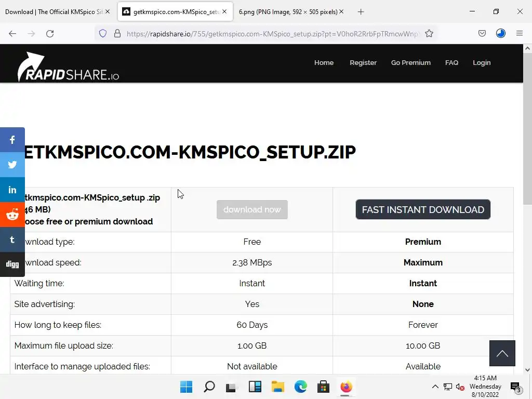
Task: Click the RapidShare.io logo
Action: [68, 67]
